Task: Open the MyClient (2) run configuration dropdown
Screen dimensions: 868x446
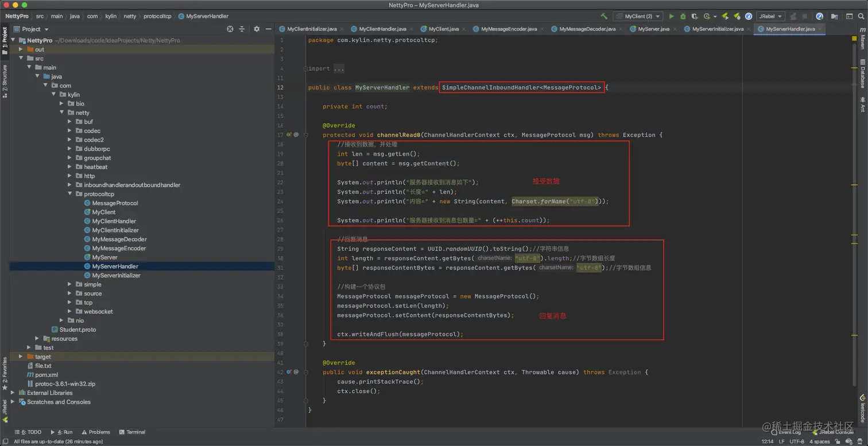Action: tap(638, 17)
